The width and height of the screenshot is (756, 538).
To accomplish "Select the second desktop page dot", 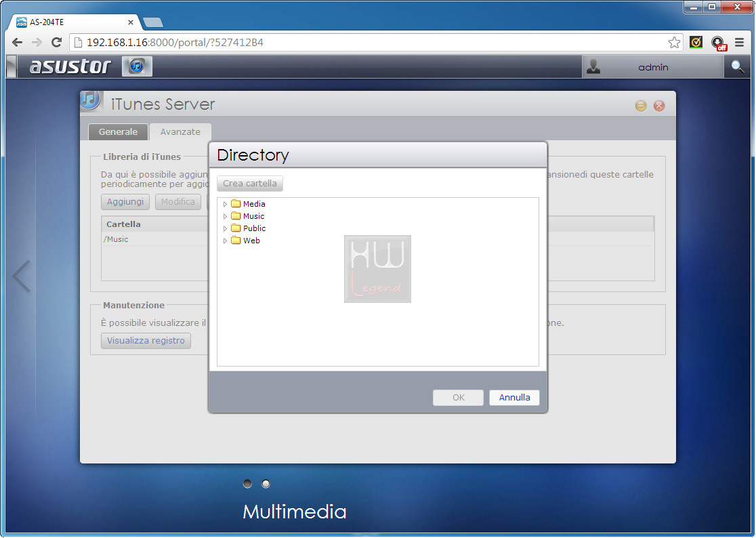I will 266,484.
